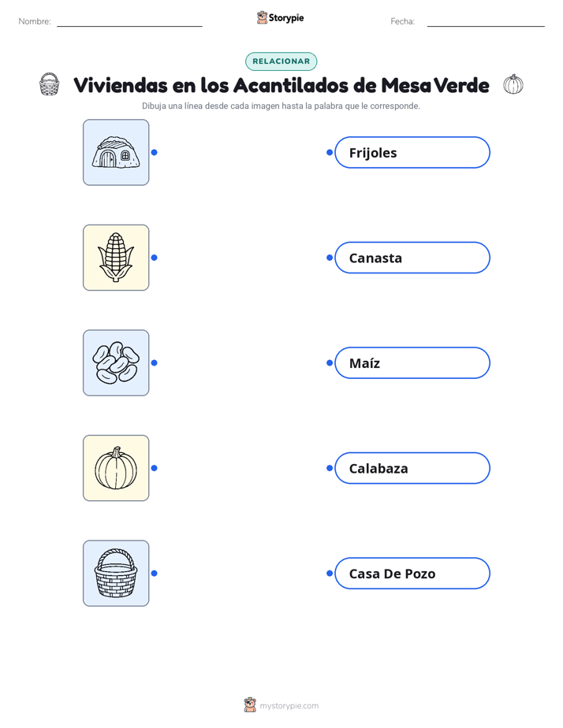Select the Casa De Pozo word box
563x728 pixels.
pos(412,573)
